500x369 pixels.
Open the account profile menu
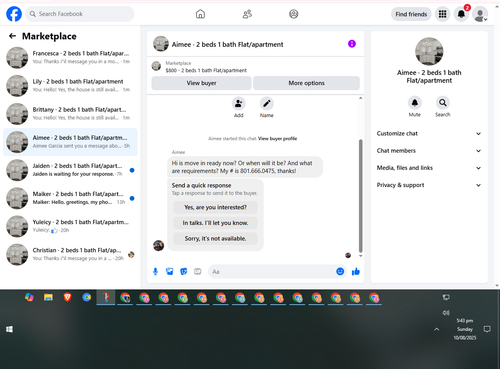tap(480, 14)
